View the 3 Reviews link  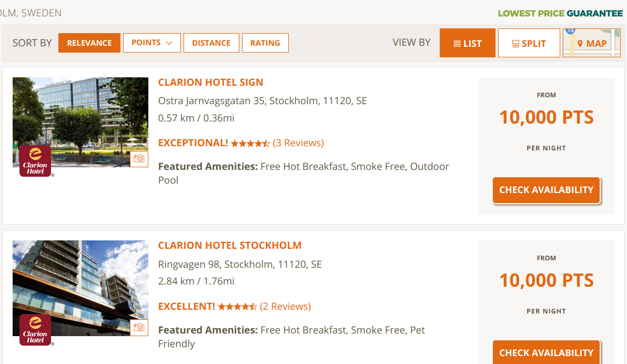pyautogui.click(x=298, y=143)
